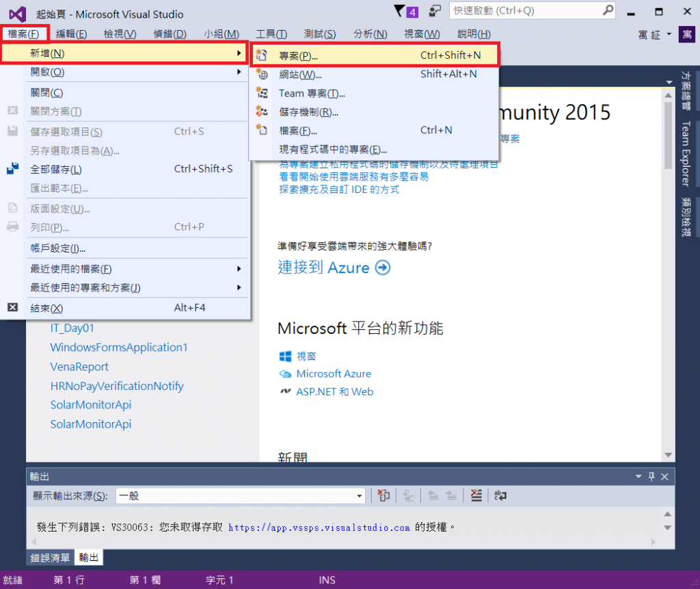This screenshot has height=589, width=700.
Task: Open the 檢視(V) menu
Action: pos(120,34)
